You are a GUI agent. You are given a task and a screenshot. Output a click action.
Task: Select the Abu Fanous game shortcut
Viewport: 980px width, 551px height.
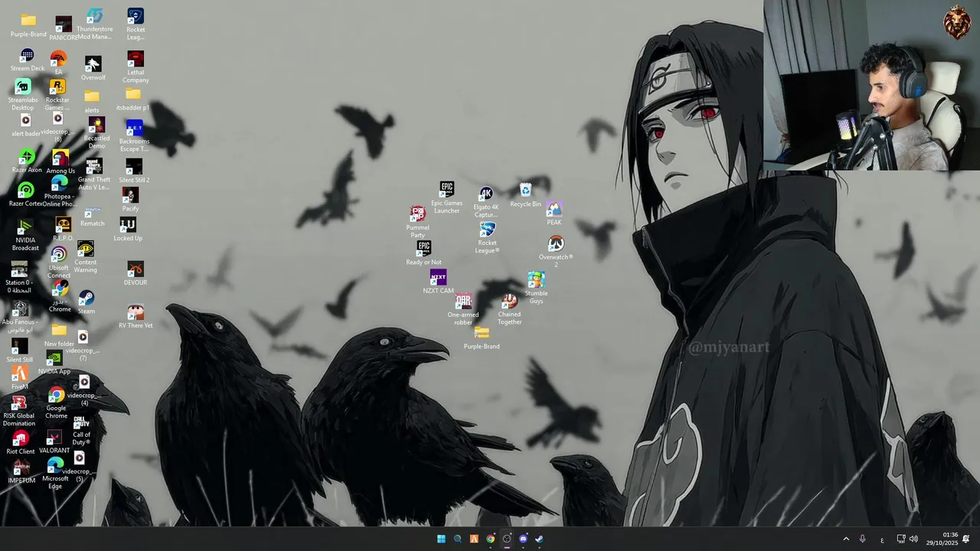(x=20, y=317)
